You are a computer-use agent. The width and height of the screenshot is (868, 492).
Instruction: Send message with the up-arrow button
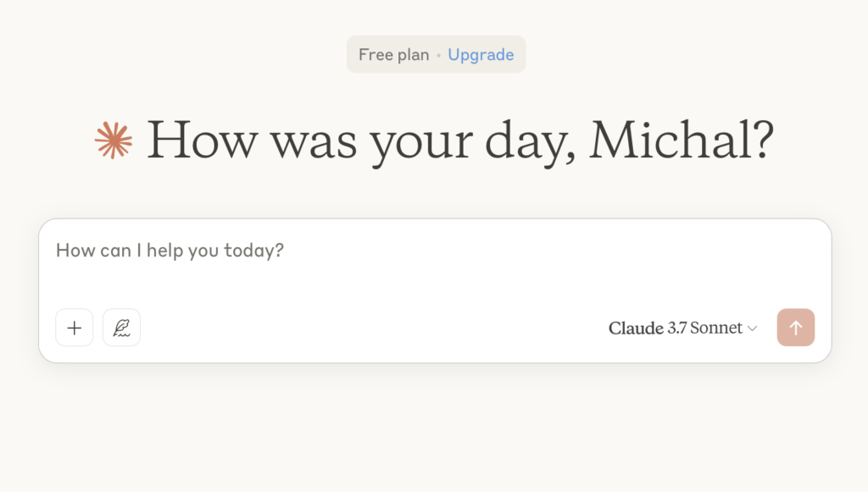[x=795, y=327]
